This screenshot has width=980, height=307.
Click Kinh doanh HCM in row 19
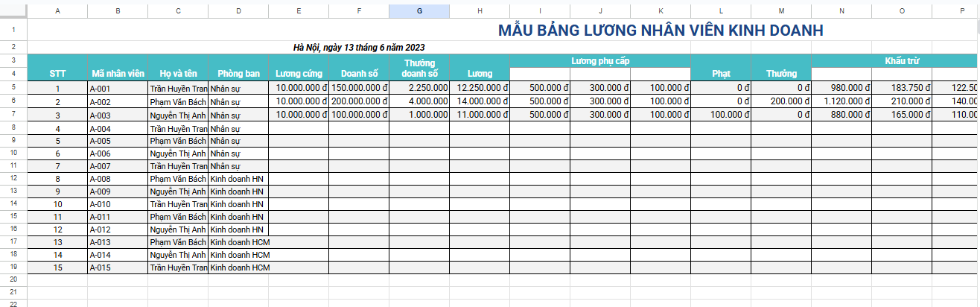tap(238, 267)
